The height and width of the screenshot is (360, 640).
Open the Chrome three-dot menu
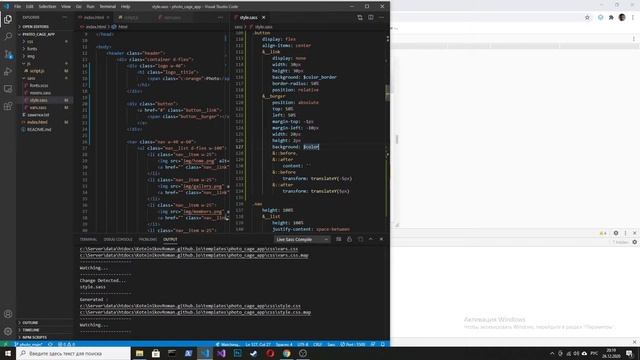(x=633, y=17)
